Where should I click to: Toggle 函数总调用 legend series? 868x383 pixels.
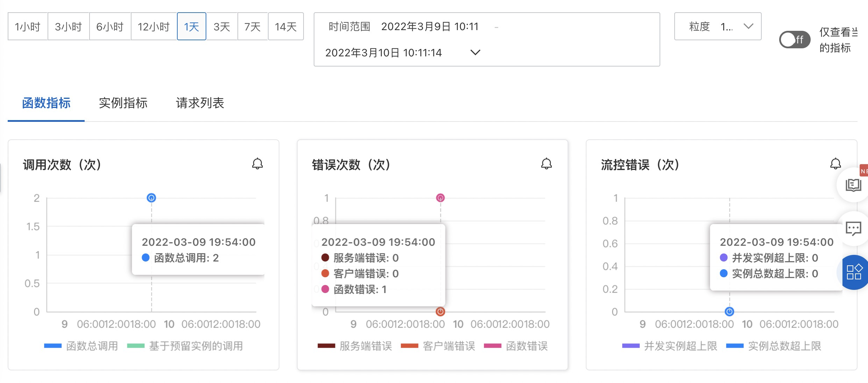[81, 346]
